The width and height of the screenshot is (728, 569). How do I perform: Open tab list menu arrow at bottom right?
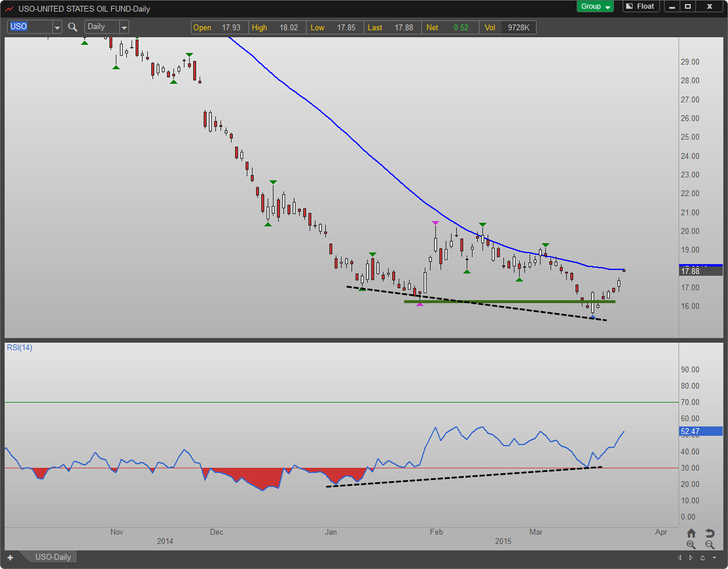tap(714, 557)
